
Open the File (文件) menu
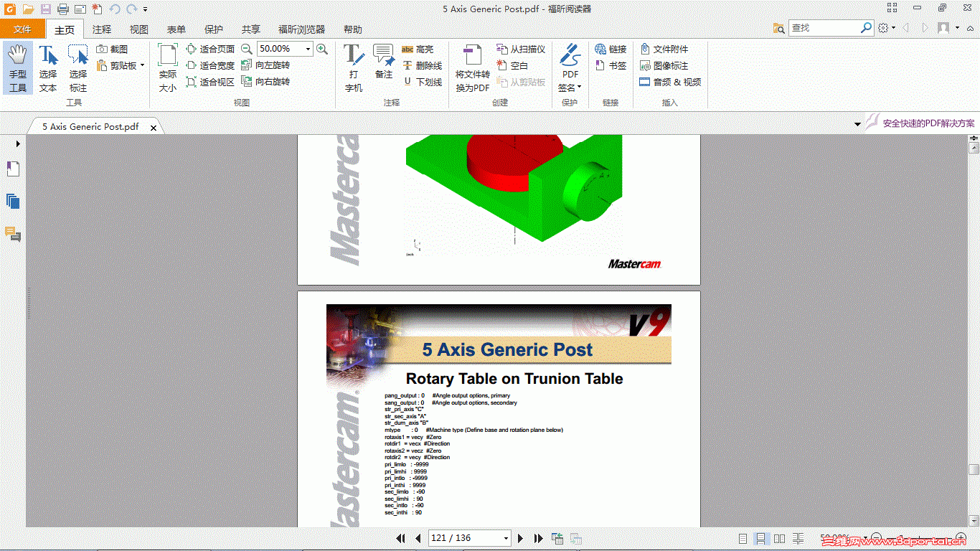[x=22, y=29]
